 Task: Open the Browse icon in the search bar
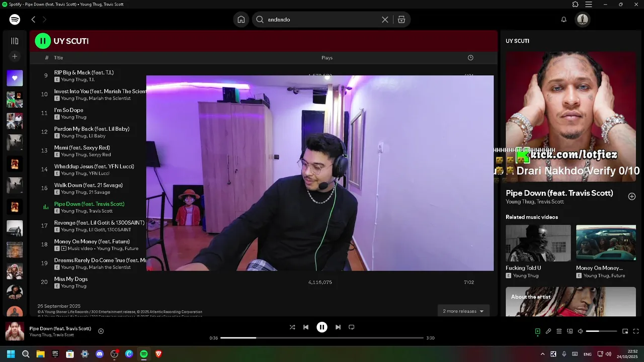(x=401, y=20)
